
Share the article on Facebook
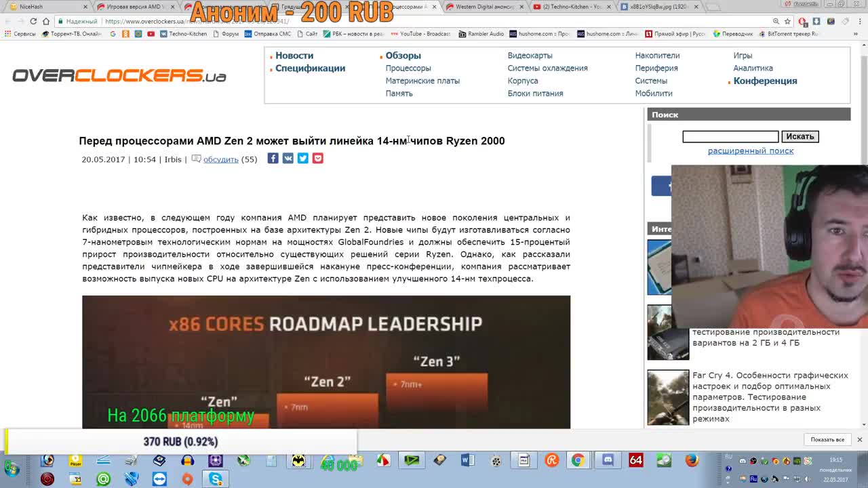tap(273, 159)
